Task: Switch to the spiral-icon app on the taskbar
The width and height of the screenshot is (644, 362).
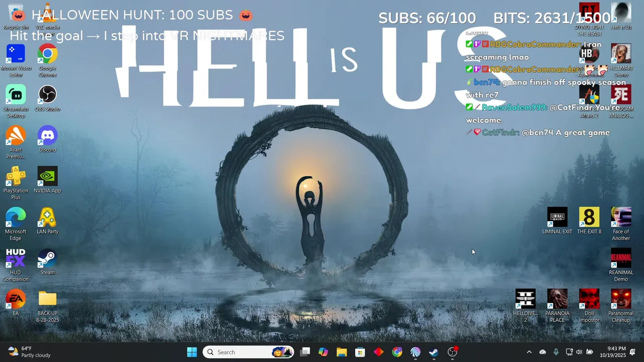Action: click(416, 352)
